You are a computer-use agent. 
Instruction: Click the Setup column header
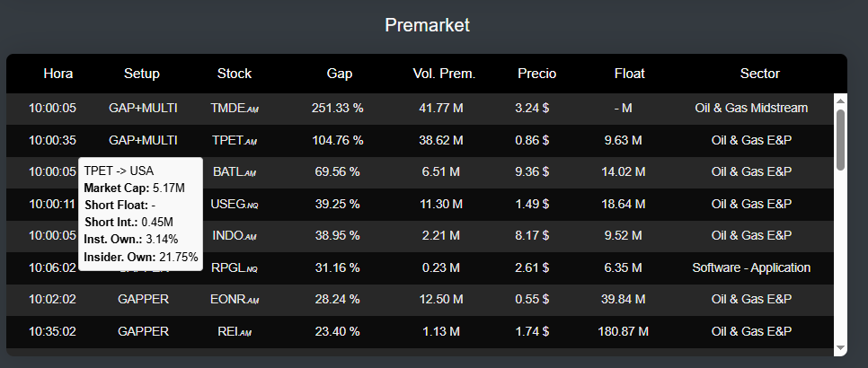(x=142, y=74)
